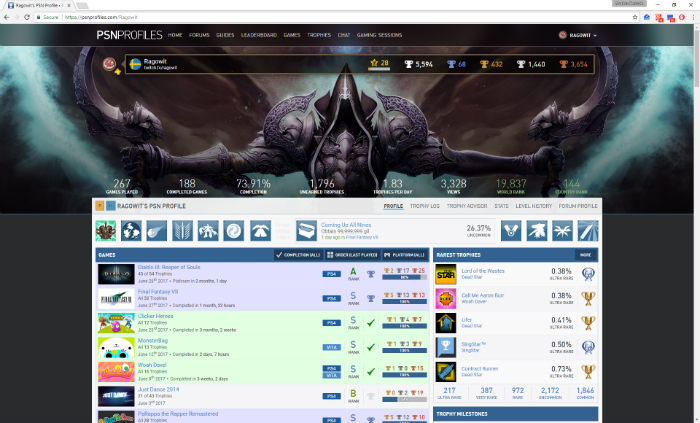Image resolution: width=700 pixels, height=423 pixels.
Task: Open the Forums menu item
Action: (199, 35)
